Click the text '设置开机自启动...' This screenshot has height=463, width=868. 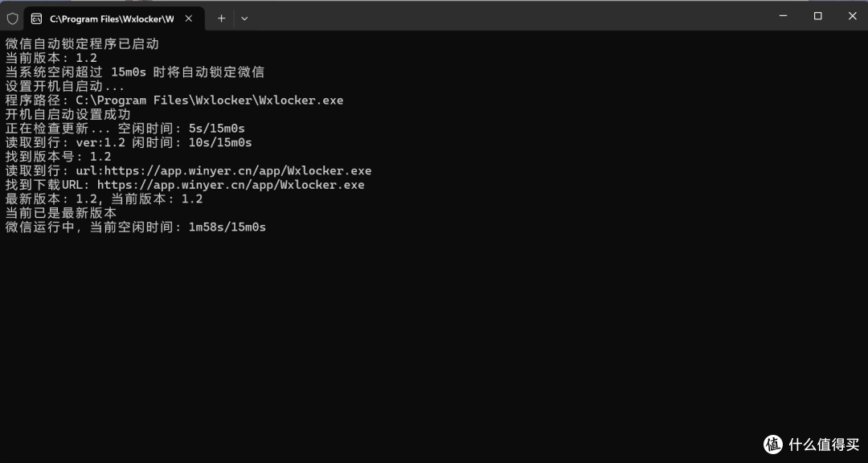[x=65, y=86]
